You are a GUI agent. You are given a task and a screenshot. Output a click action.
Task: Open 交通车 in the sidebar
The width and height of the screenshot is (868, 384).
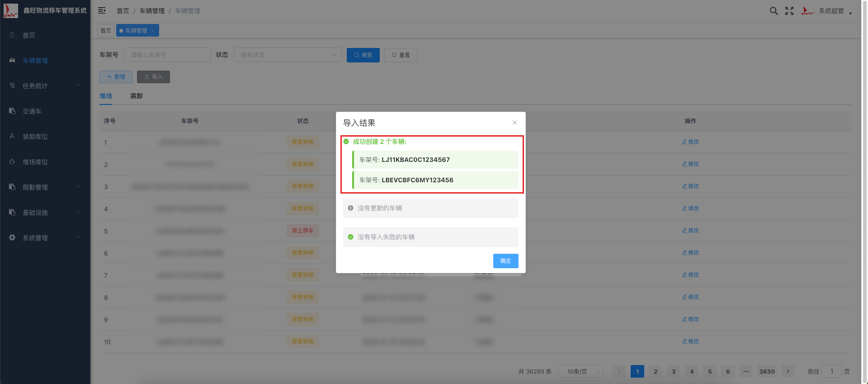click(45, 111)
